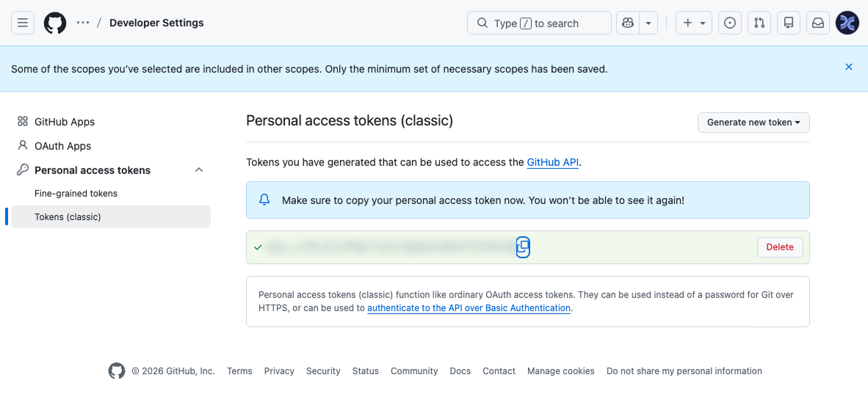Open the Create new plus menu
The width and height of the screenshot is (868, 416).
click(694, 23)
